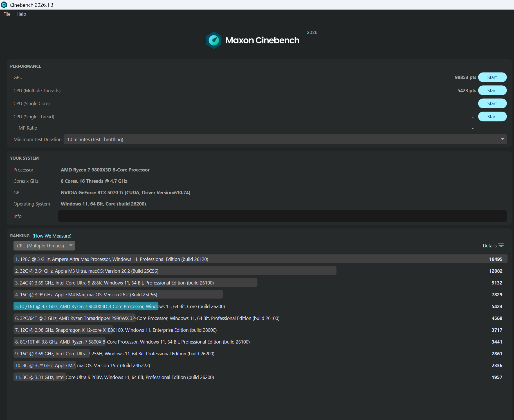Click the PERFORMANCE section heading

tap(26, 66)
